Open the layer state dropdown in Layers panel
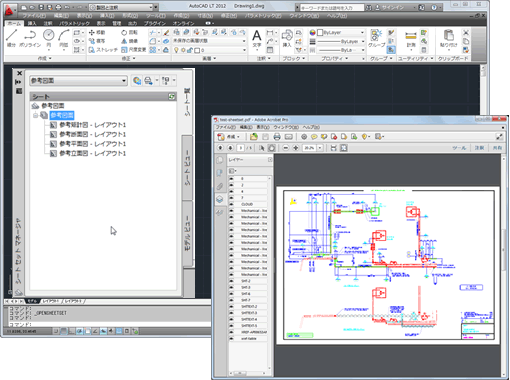510x380 pixels. [209, 41]
